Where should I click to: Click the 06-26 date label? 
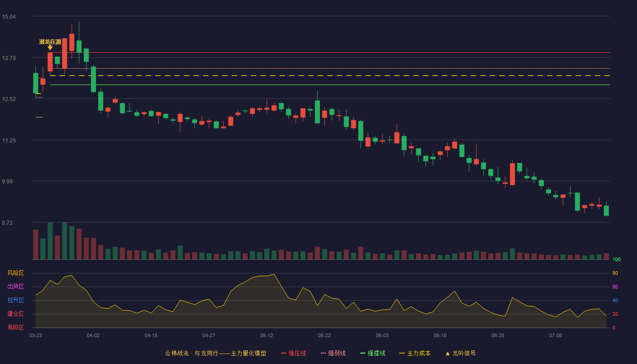point(498,335)
